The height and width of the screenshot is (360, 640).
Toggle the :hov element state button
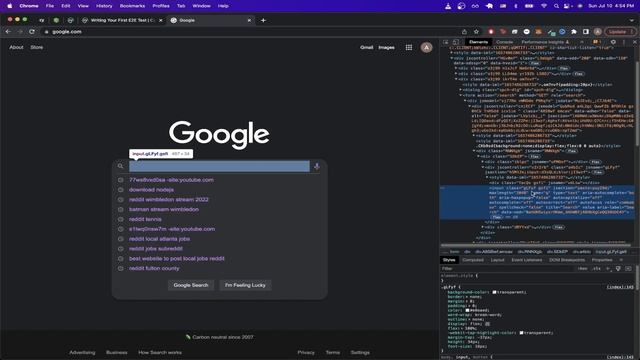tap(583, 268)
